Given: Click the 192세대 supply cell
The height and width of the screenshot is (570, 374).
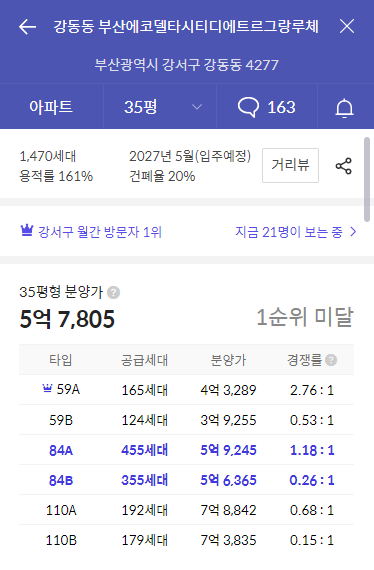Looking at the screenshot, I should click(144, 510).
